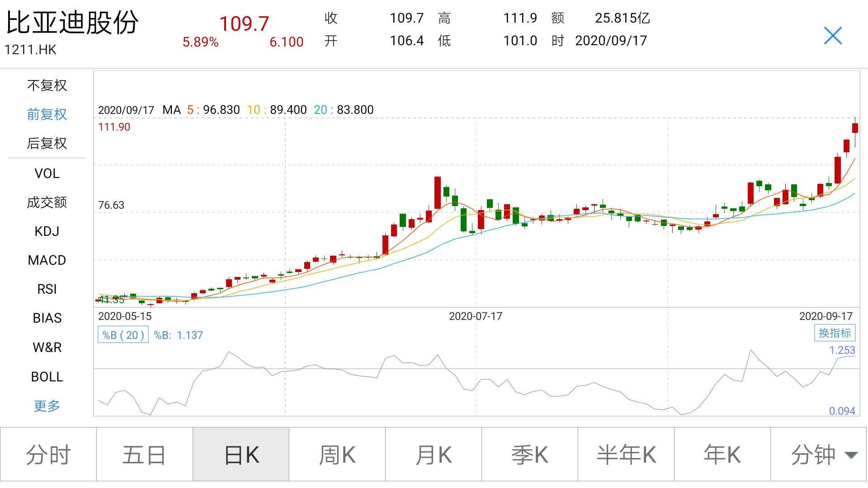
Task: Switch to the 年K yearly chart
Action: 722,454
